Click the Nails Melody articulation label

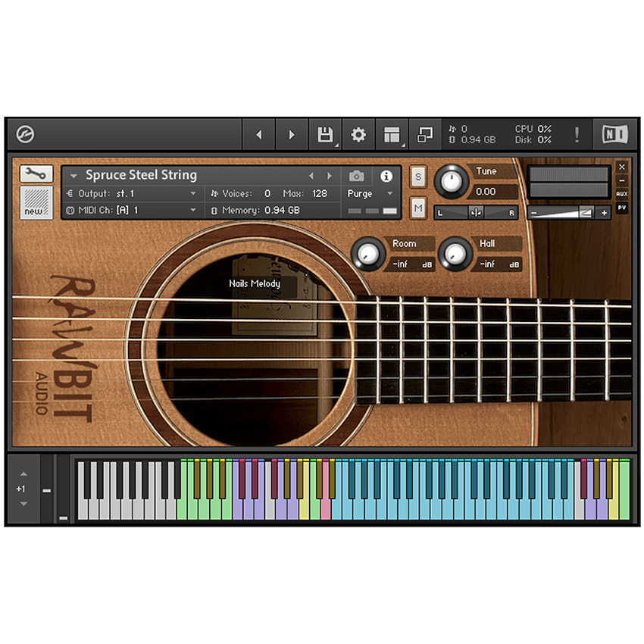coord(255,283)
